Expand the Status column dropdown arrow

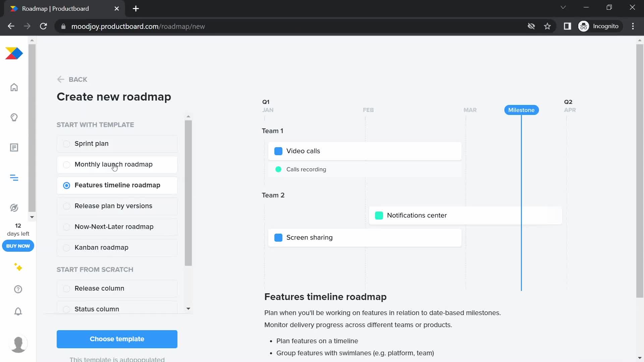pos(188,308)
